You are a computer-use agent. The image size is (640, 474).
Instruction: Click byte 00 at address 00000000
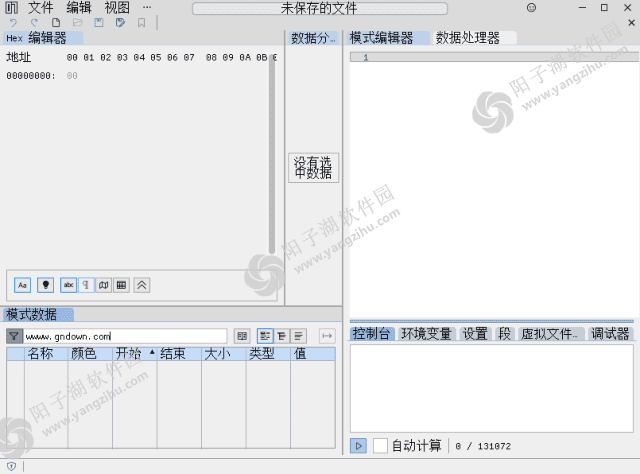(x=72, y=76)
